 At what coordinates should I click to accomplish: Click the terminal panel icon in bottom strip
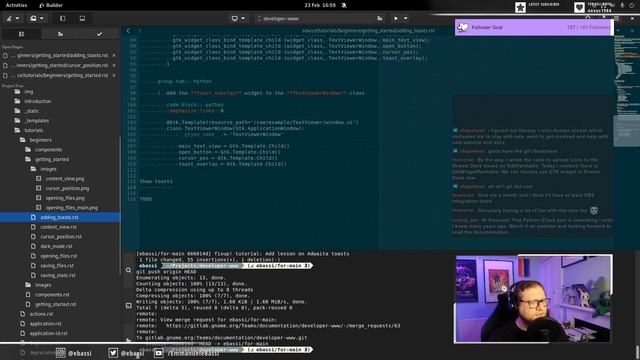[x=129, y=305]
